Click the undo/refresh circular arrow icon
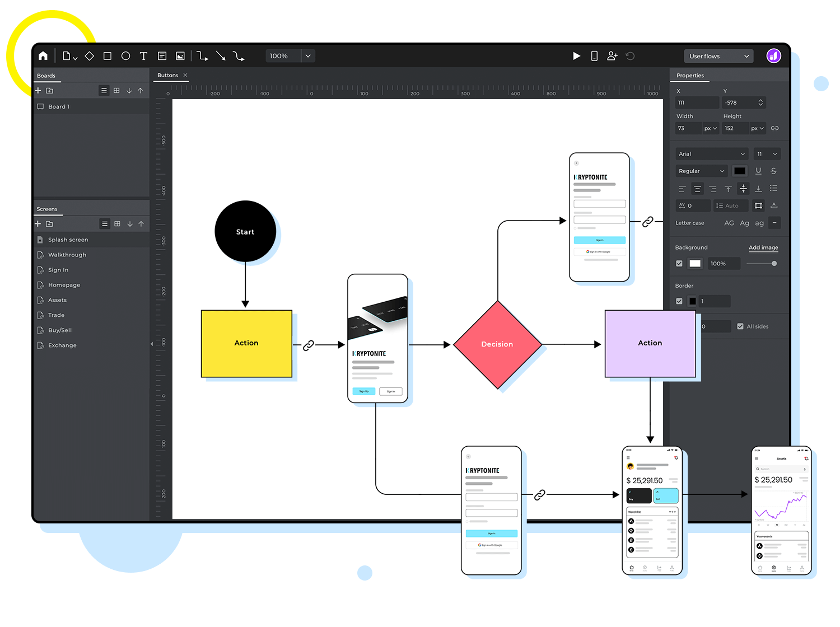 pyautogui.click(x=630, y=56)
